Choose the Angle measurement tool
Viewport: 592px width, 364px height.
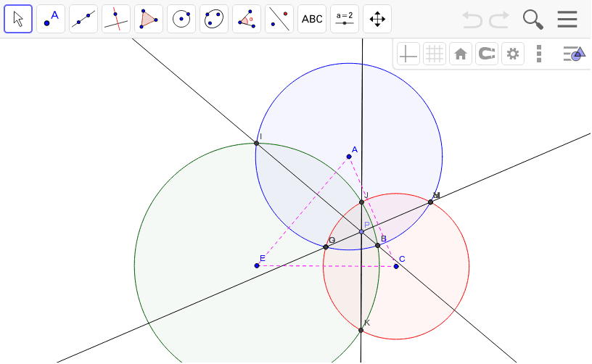pyautogui.click(x=247, y=19)
